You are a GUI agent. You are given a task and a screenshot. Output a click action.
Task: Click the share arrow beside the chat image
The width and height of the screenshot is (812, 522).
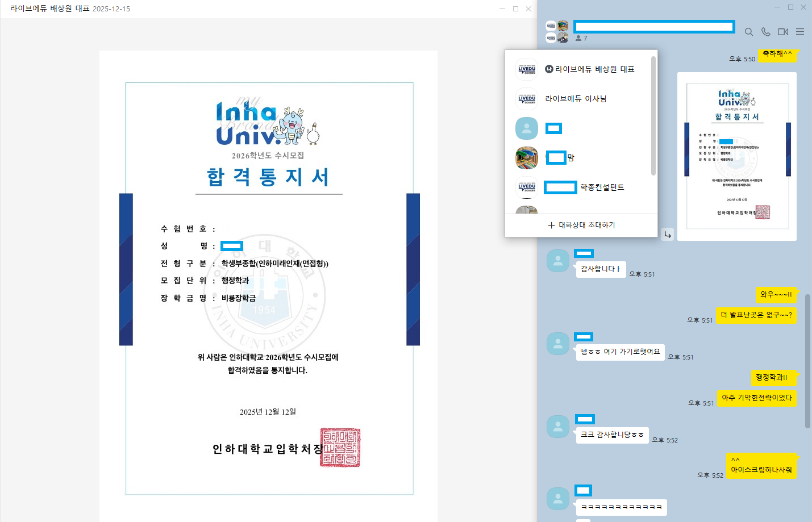pos(668,234)
